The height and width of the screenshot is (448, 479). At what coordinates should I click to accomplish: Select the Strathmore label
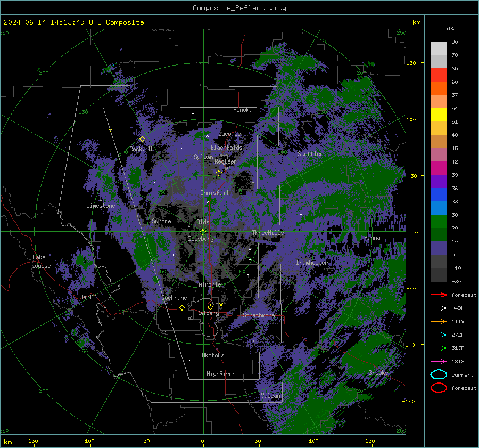(259, 315)
